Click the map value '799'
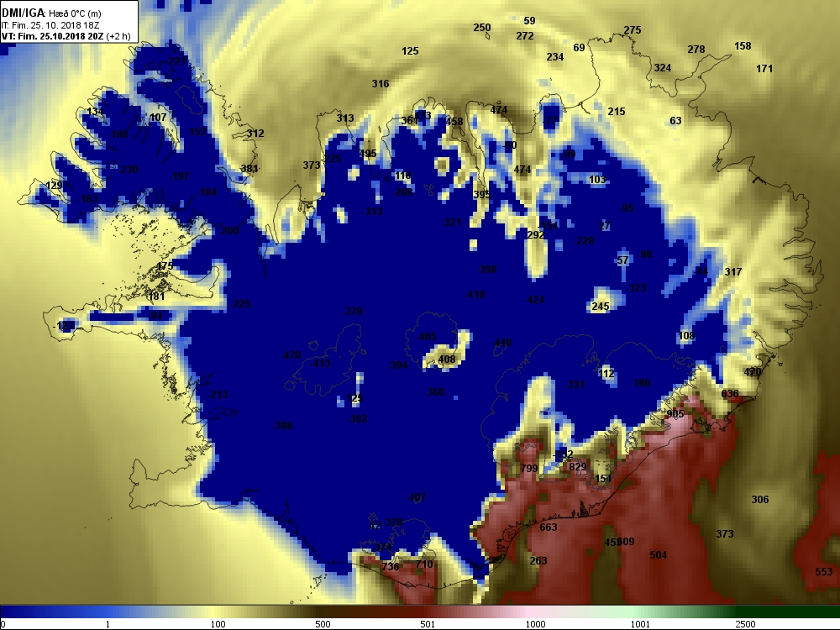 click(x=528, y=468)
